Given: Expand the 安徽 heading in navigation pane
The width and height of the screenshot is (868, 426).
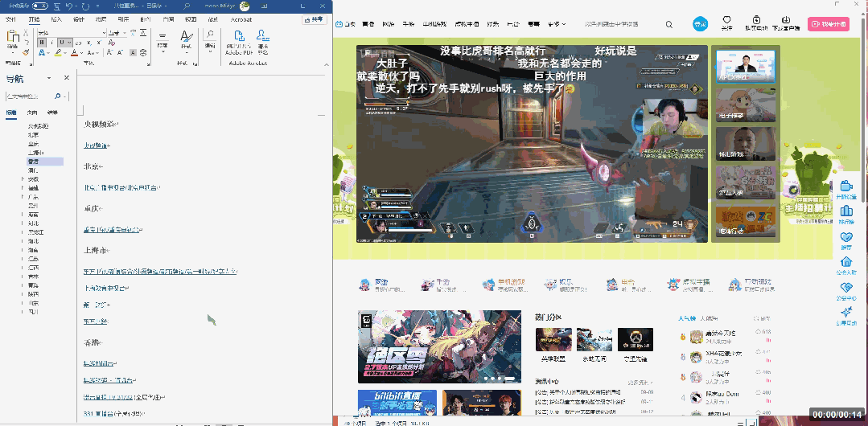Looking at the screenshot, I should pyautogui.click(x=23, y=179).
